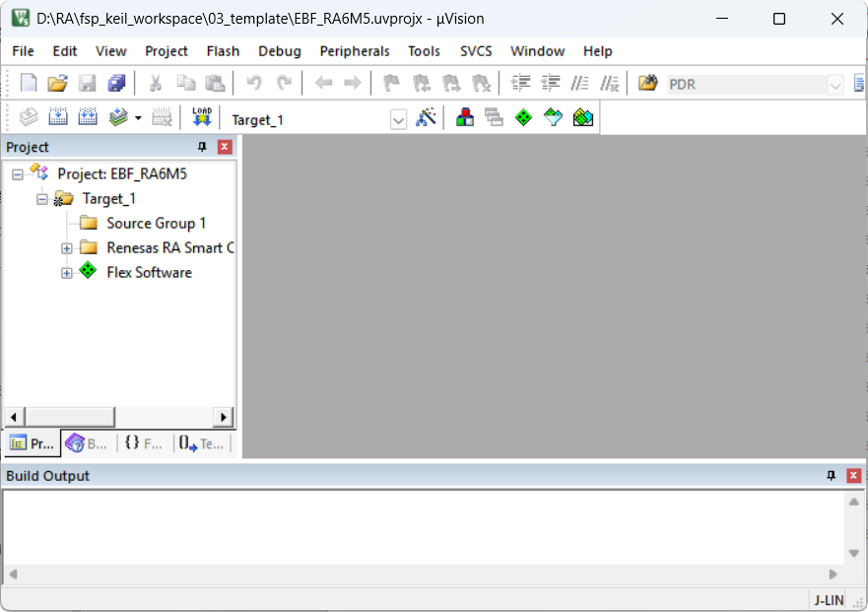Navigate backwards with the left arrow icon
868x612 pixels.
coord(323,83)
